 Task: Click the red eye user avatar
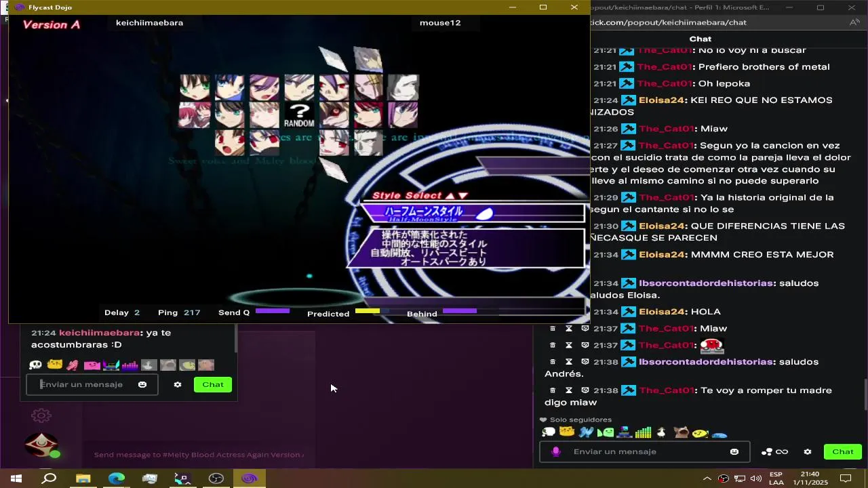41,445
